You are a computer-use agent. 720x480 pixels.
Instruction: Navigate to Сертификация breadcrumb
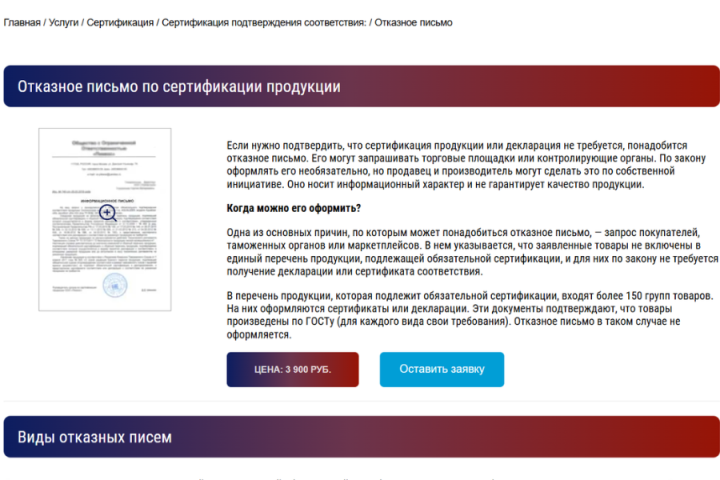click(x=120, y=22)
